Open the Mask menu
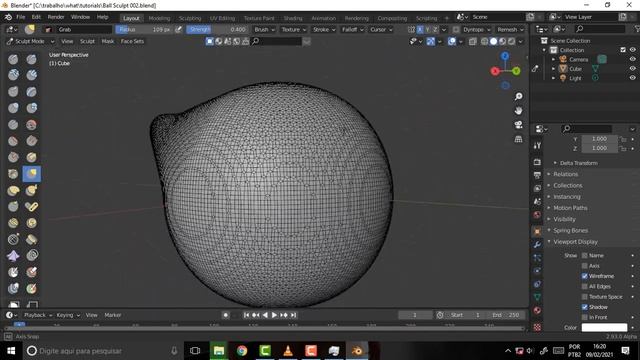This screenshot has width=640, height=360. point(108,41)
